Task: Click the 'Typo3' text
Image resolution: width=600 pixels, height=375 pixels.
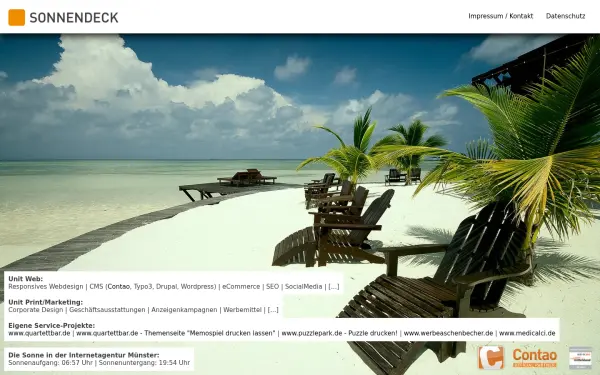Action: pyautogui.click(x=143, y=287)
